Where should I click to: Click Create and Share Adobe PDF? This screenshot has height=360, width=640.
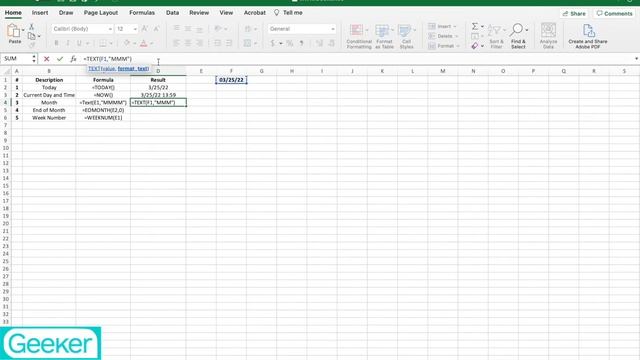pos(588,36)
